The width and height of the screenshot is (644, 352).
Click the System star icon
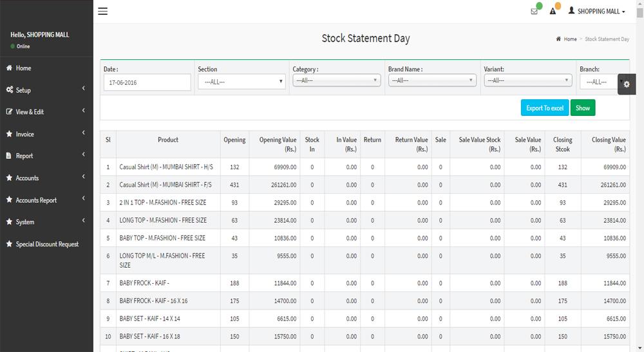(9, 221)
